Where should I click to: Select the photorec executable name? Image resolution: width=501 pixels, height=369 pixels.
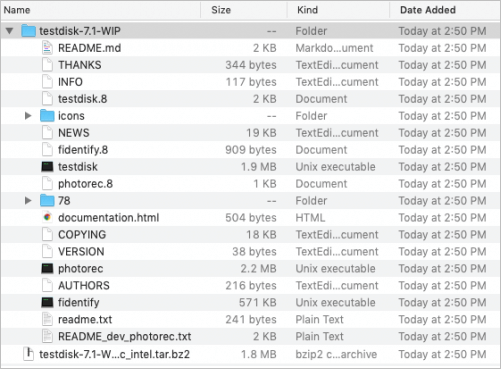(81, 269)
